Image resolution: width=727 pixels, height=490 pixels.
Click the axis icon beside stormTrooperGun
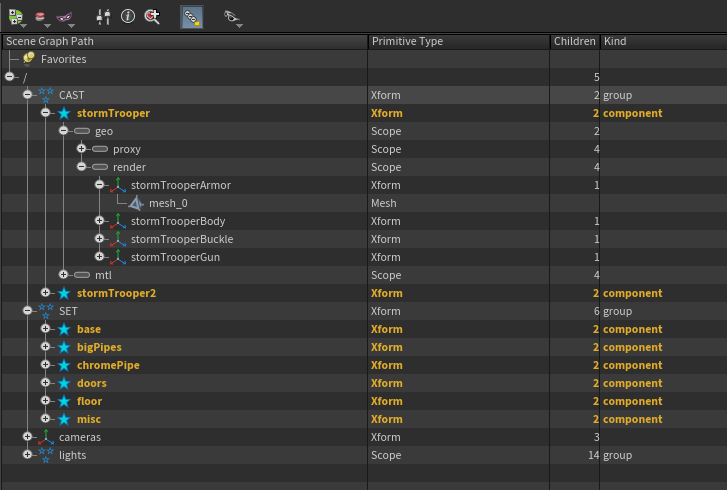[x=118, y=257]
